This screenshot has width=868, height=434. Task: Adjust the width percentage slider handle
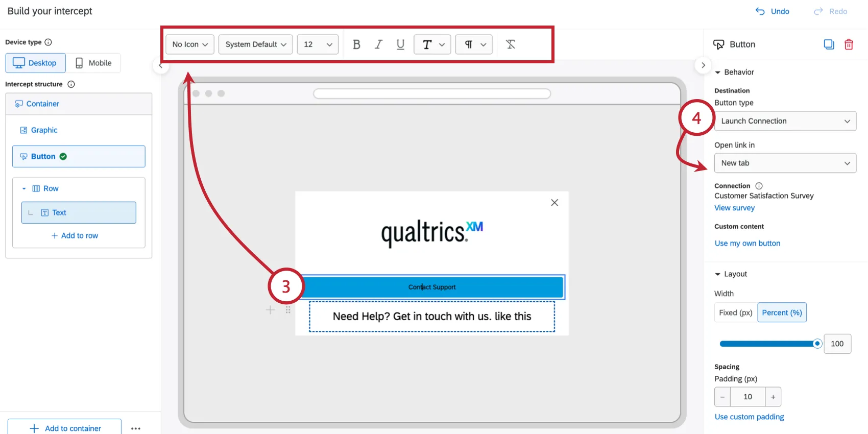[817, 344]
